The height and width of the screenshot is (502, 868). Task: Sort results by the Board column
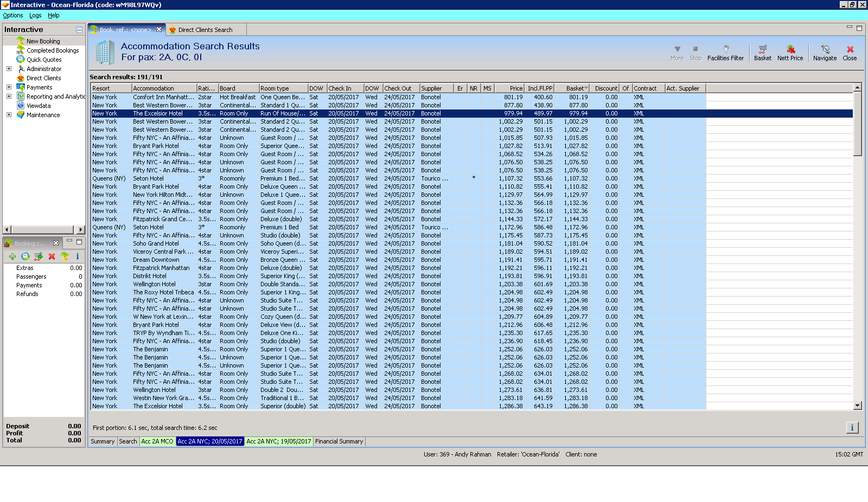tap(238, 88)
